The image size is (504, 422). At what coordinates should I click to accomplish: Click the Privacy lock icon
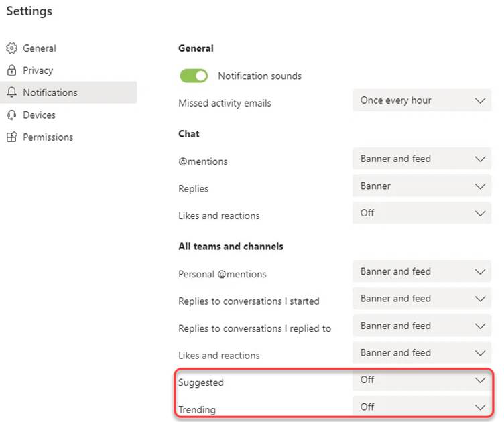pyautogui.click(x=12, y=70)
